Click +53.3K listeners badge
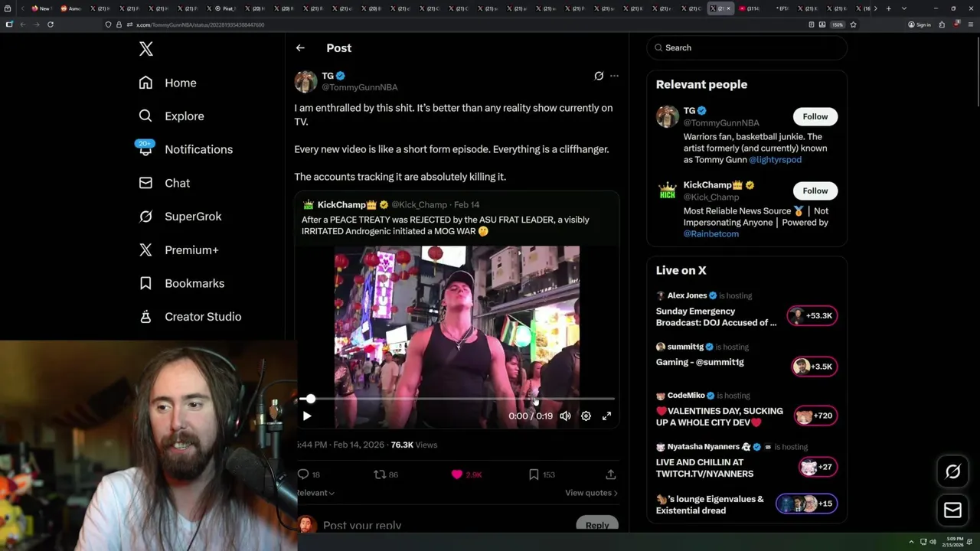This screenshot has width=980, height=551. (812, 315)
